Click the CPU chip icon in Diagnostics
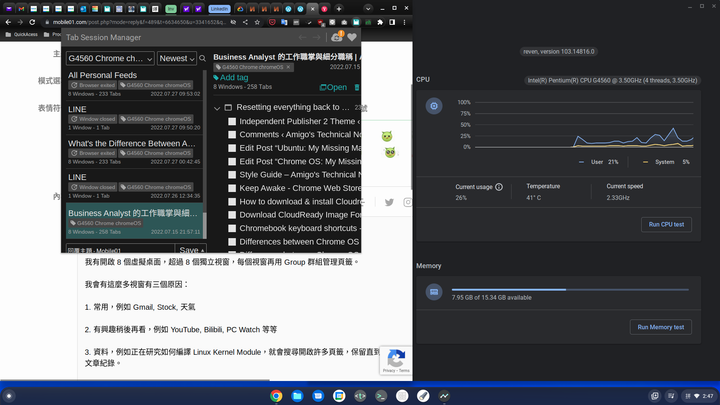This screenshot has width=720, height=405. coord(434,106)
